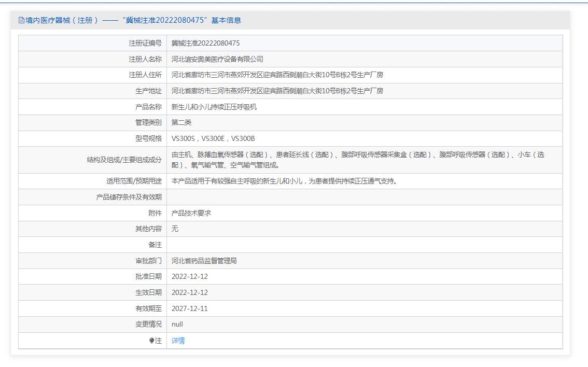Click the 结构及组成 composition description text
The image size is (588, 367).
(x=358, y=160)
